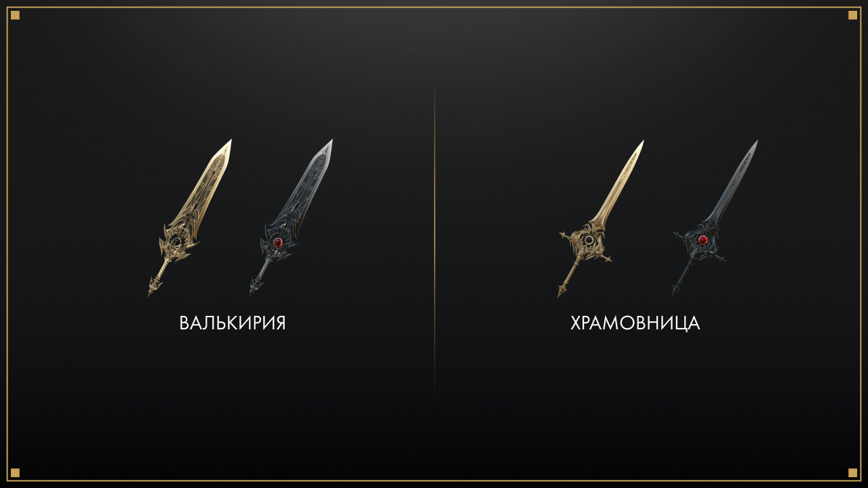This screenshot has height=488, width=868.
Task: Select the golden Valkyrie sword
Action: 189,218
